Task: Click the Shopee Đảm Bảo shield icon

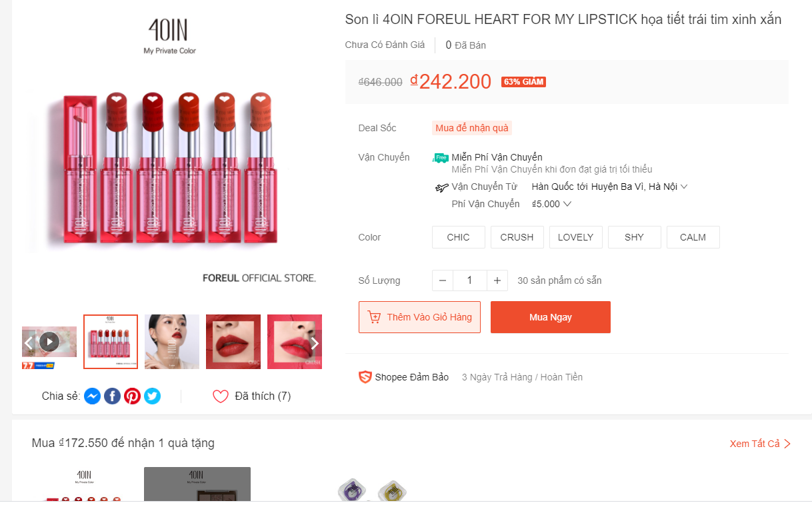Action: 365,377
